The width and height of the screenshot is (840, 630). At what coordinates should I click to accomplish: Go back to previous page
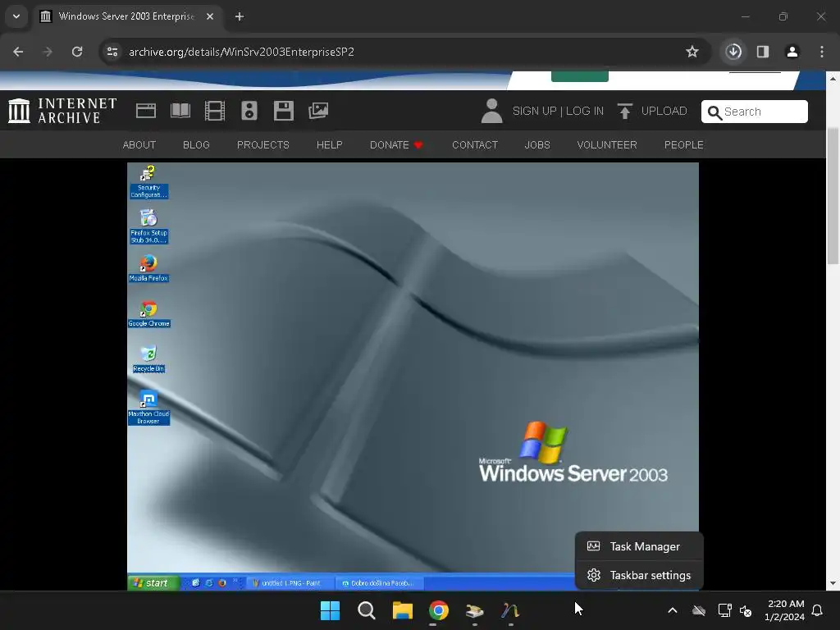pyautogui.click(x=18, y=52)
